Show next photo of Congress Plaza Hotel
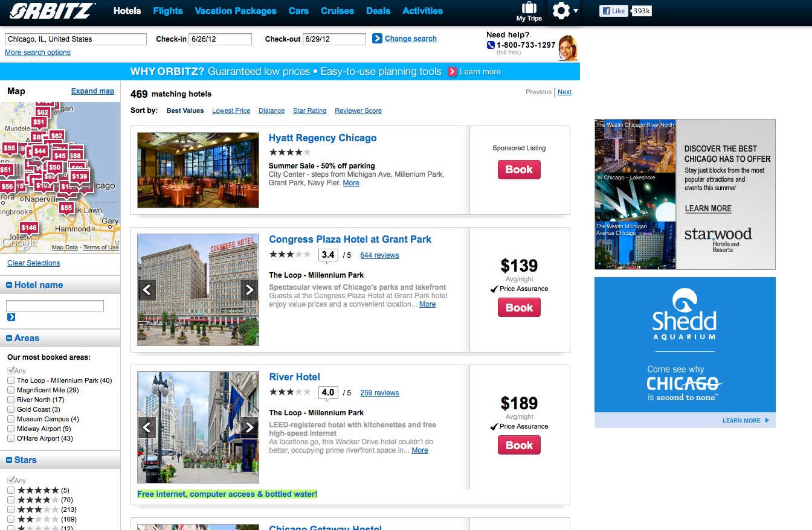The image size is (812, 530). [x=250, y=290]
